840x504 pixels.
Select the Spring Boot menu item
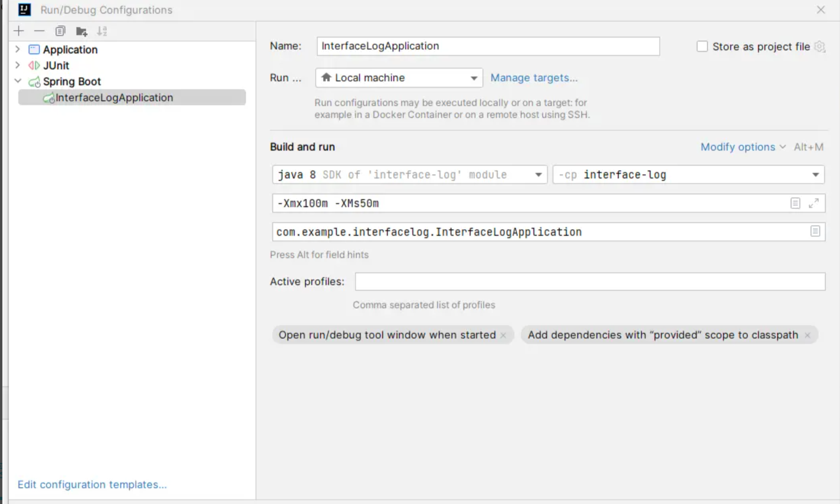coord(71,81)
